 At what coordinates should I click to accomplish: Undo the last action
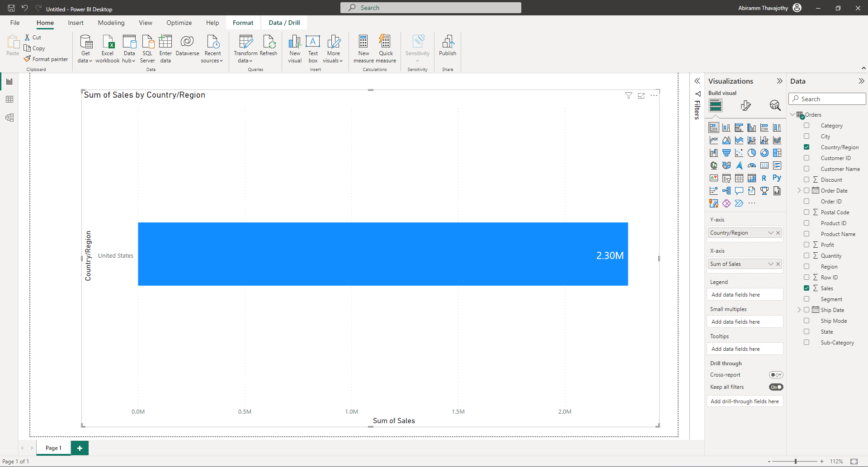tap(25, 8)
